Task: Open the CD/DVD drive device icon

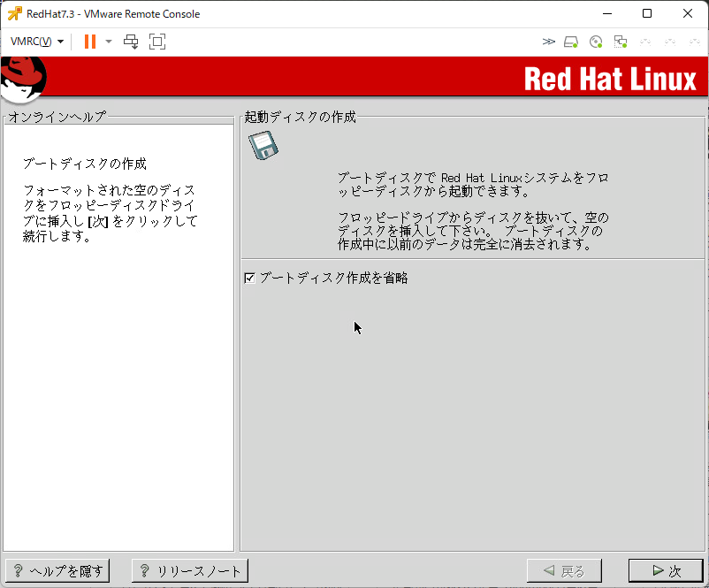Action: coord(596,42)
